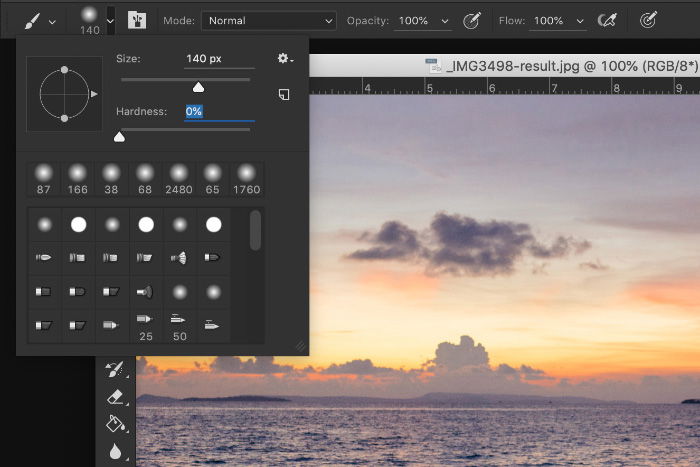Select the History Brush tool
700x467 pixels.
[x=116, y=370]
